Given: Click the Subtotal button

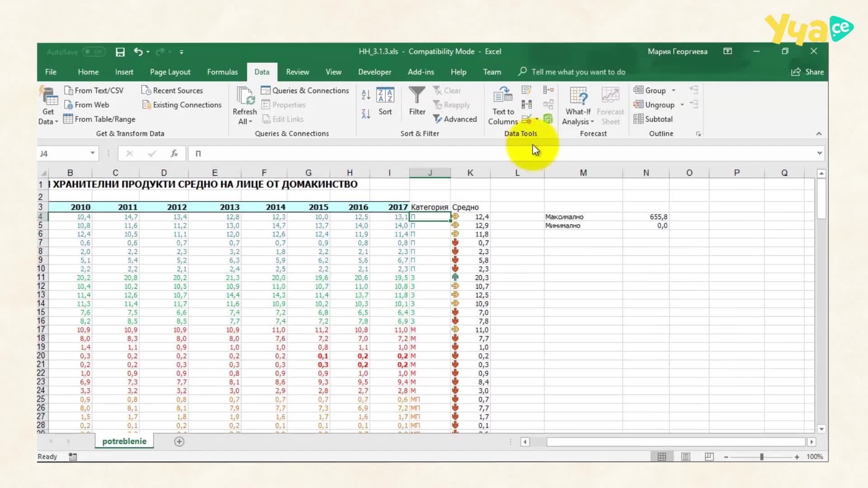Looking at the screenshot, I should click(x=653, y=119).
